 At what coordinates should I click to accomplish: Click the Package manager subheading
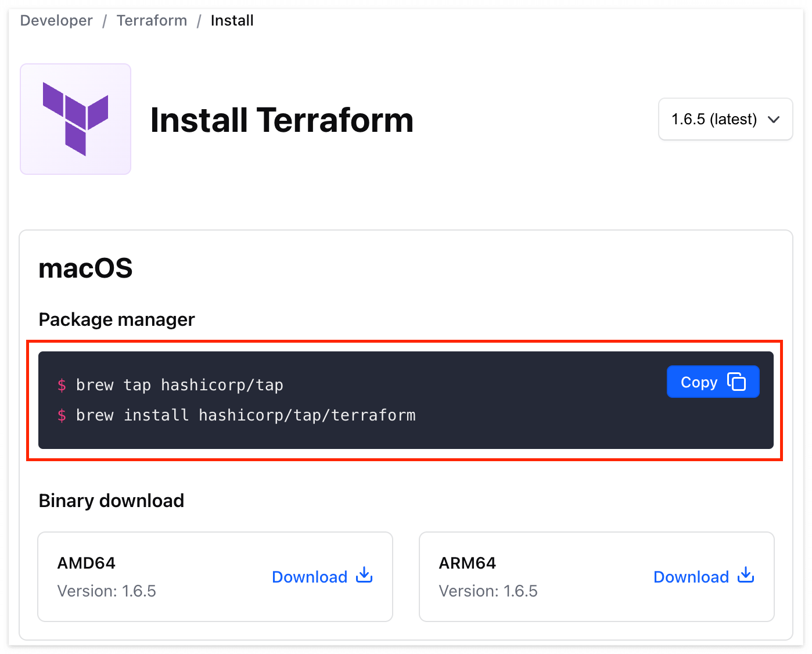tap(117, 319)
